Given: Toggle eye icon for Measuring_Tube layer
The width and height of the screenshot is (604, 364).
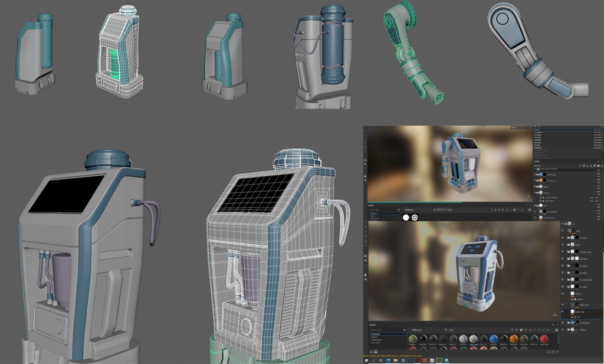Looking at the screenshot, I should [x=563, y=251].
